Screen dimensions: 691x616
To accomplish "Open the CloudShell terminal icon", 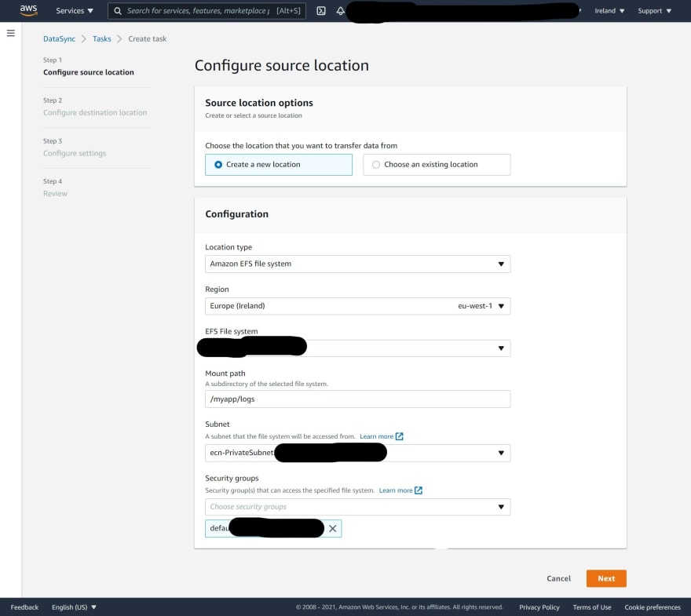I will [x=321, y=11].
